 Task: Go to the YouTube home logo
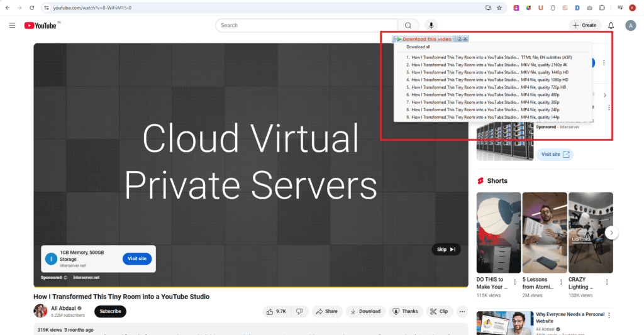click(40, 25)
